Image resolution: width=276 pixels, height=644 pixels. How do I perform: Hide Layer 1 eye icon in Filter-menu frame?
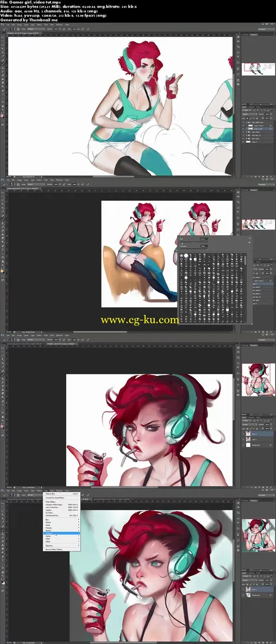click(x=243, y=589)
